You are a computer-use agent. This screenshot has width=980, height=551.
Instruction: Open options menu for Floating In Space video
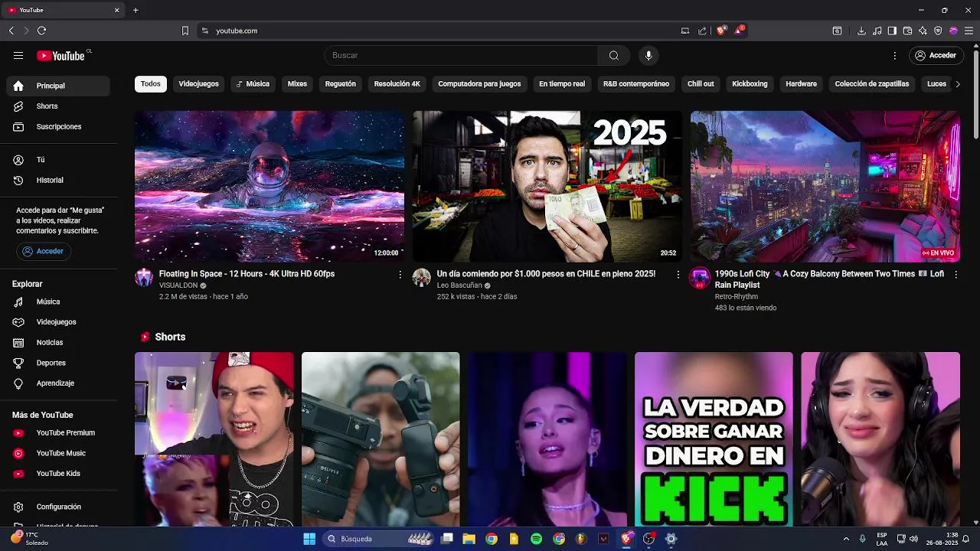(400, 274)
